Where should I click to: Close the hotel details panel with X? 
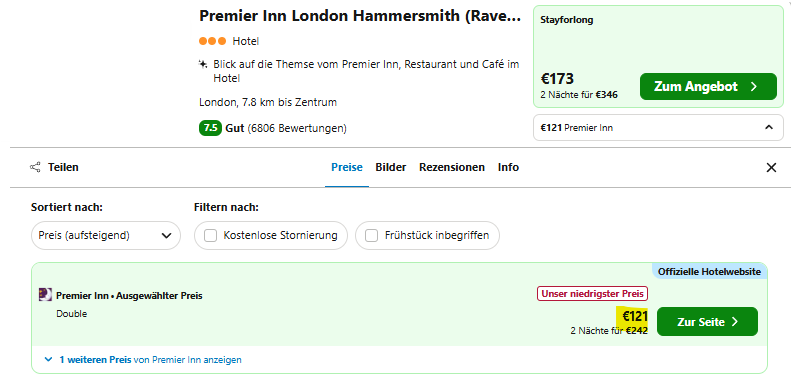[771, 168]
